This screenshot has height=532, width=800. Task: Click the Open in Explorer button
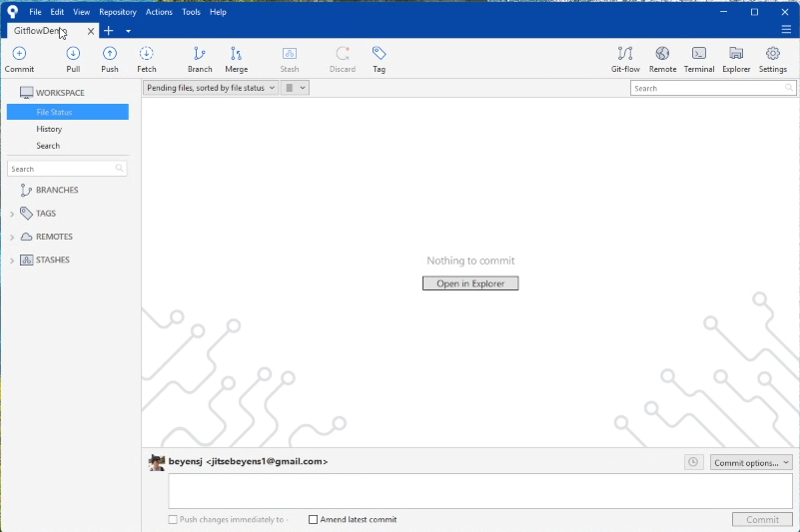click(x=470, y=283)
